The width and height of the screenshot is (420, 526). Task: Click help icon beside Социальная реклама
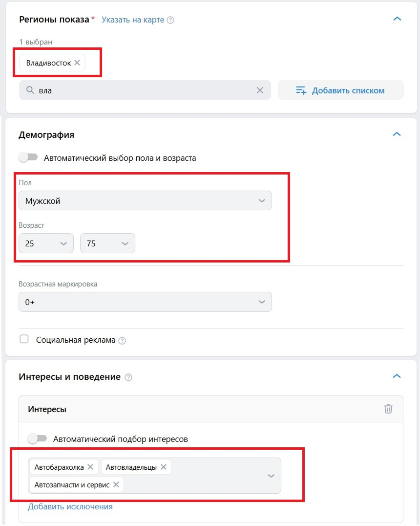pos(122,341)
